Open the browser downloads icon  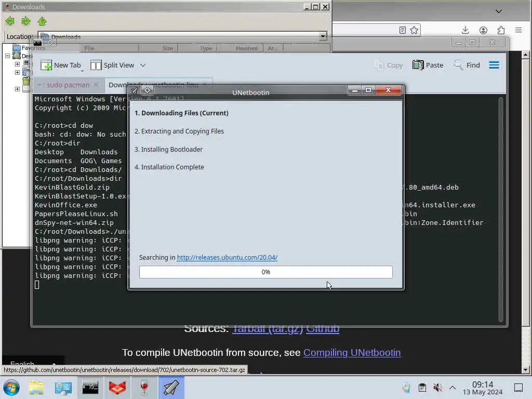pos(465,30)
